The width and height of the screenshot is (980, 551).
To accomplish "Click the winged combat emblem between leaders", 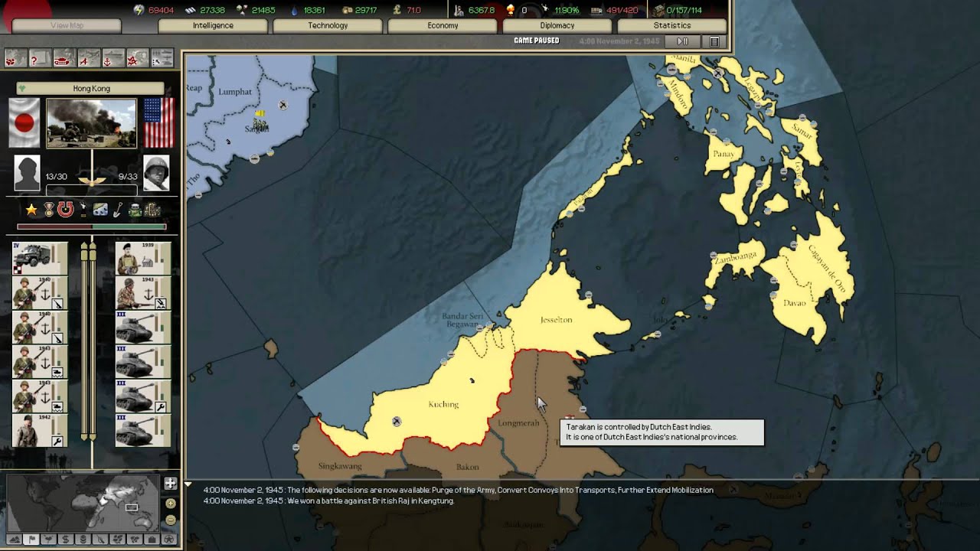I will tap(92, 181).
